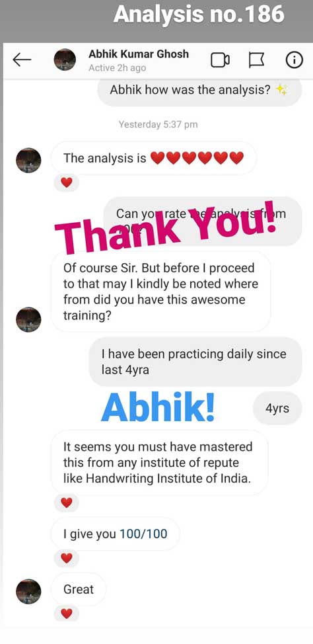Tap heart reaction under 'The analysis is' message
This screenshot has width=313, height=644.
67,182
